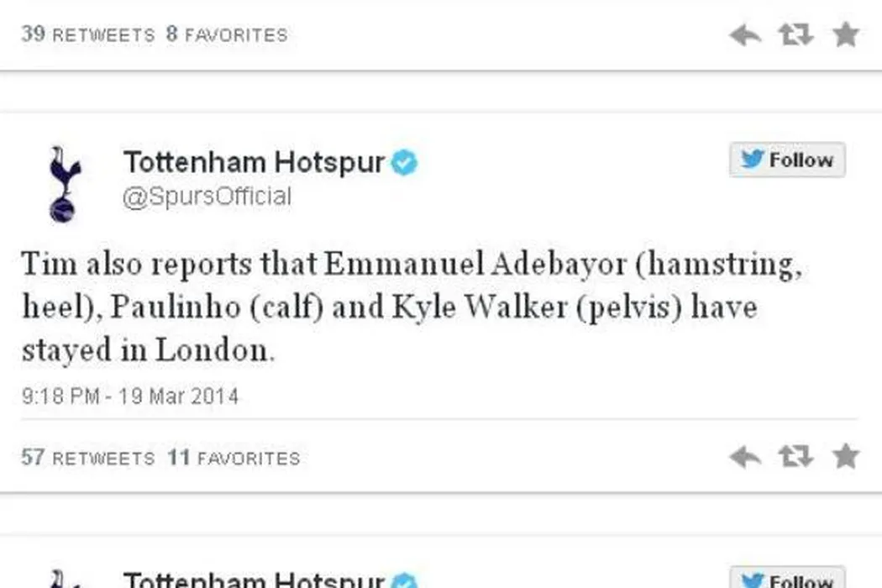This screenshot has width=882, height=588.
Task: Click the Adebayor injury tweet text
Action: tap(412, 307)
